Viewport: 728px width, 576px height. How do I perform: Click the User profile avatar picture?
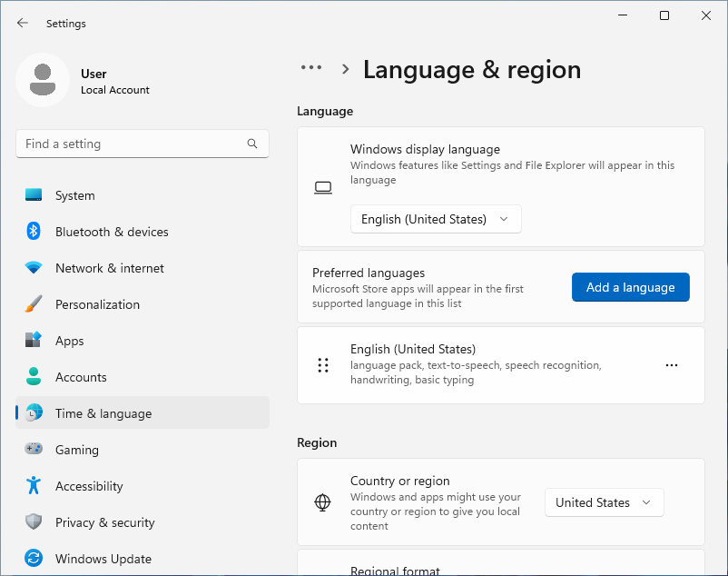[43, 80]
